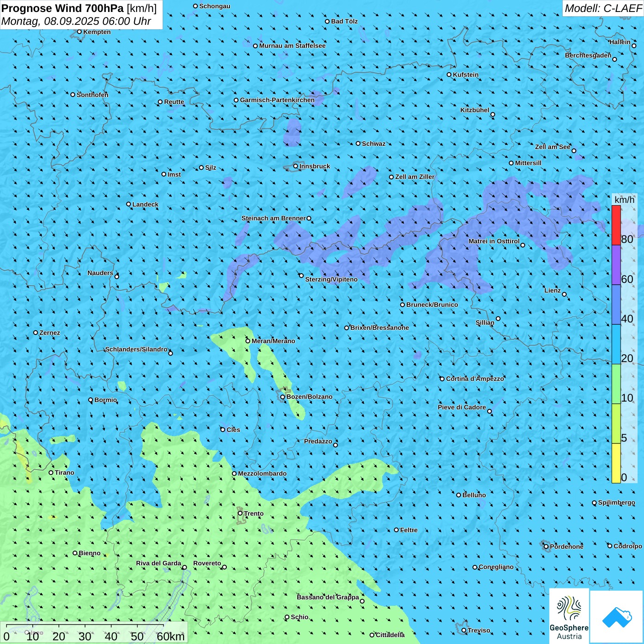The image size is (644, 644).
Task: Click the Bozen/Bolzano city label
Action: point(309,397)
